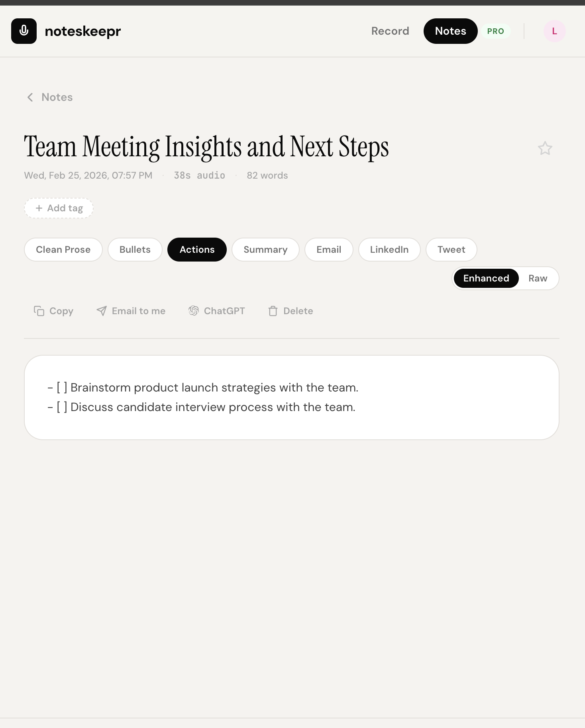Screen dimensions: 585x728
Task: Copy the note content
Action: tap(53, 311)
